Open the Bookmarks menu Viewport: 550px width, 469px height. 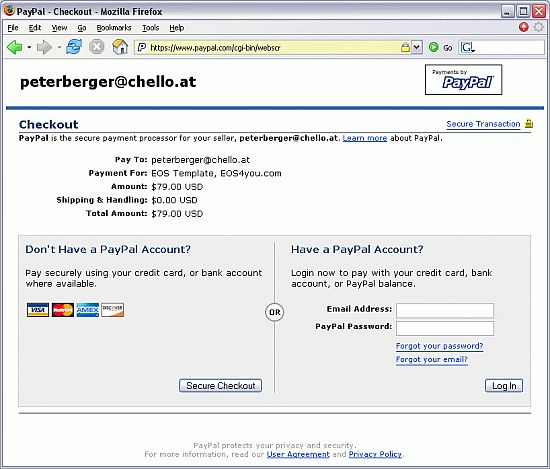[114, 28]
